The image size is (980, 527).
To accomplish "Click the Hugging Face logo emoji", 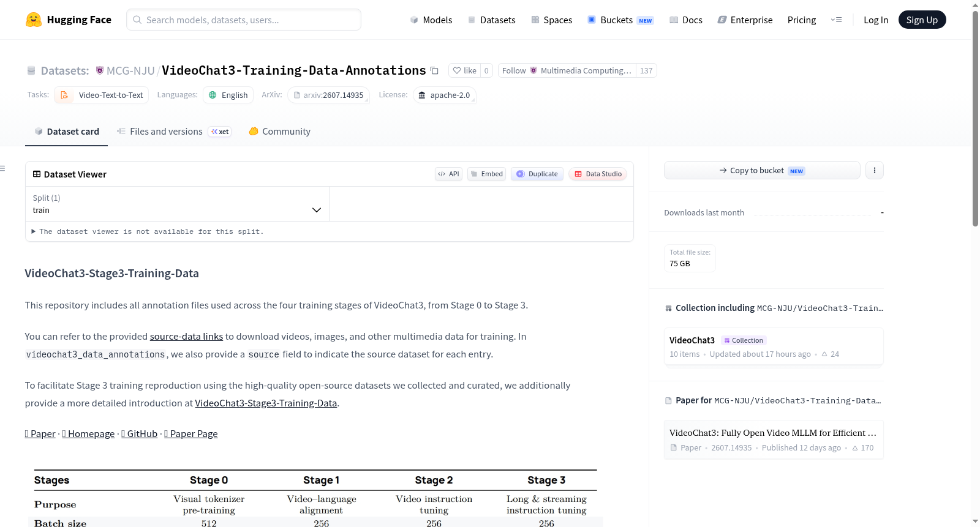I will (x=34, y=20).
